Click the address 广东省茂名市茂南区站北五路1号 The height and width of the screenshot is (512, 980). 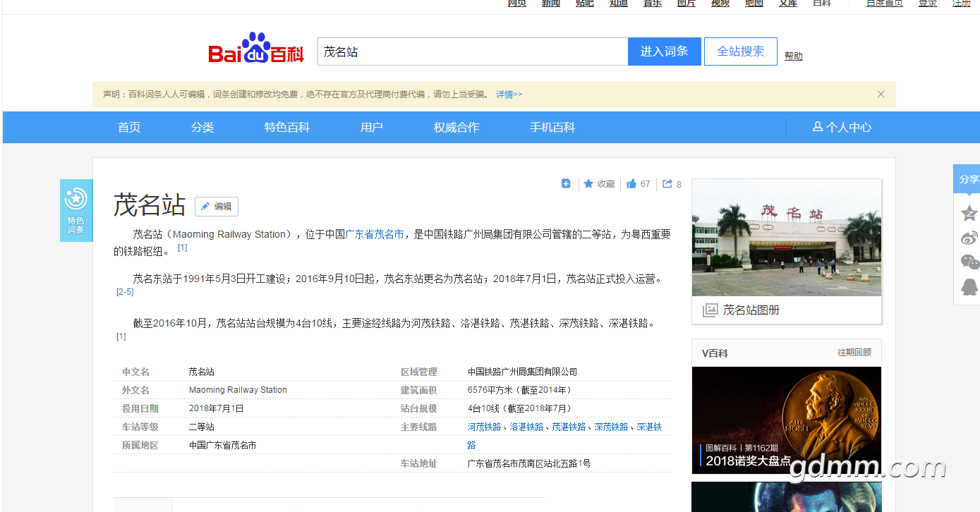[x=529, y=463]
